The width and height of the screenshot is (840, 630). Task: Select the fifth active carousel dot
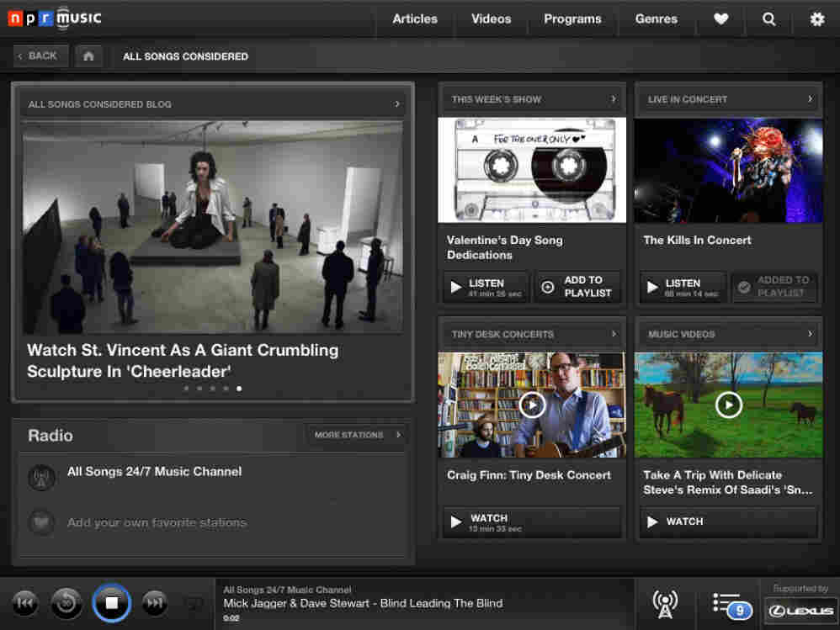pyautogui.click(x=239, y=388)
